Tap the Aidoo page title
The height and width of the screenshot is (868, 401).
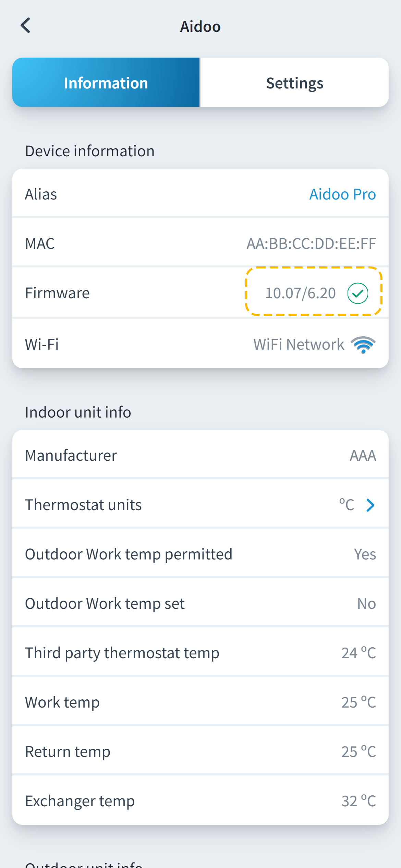point(200,27)
